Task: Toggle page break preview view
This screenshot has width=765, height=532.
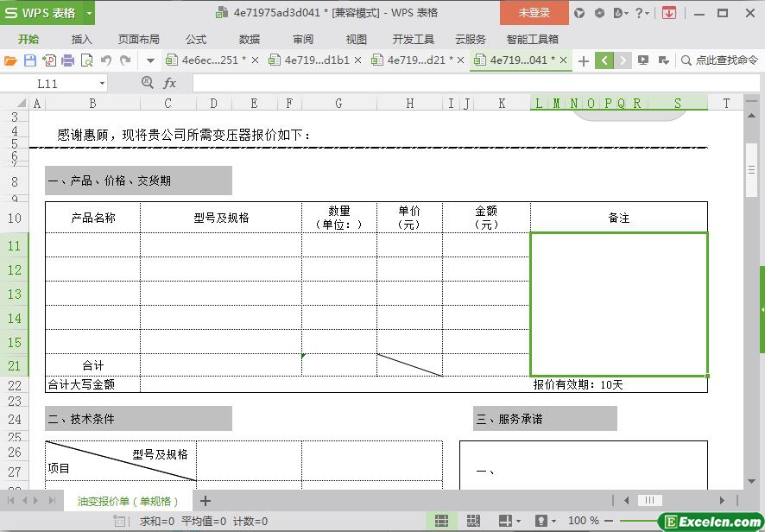Action: tap(473, 521)
